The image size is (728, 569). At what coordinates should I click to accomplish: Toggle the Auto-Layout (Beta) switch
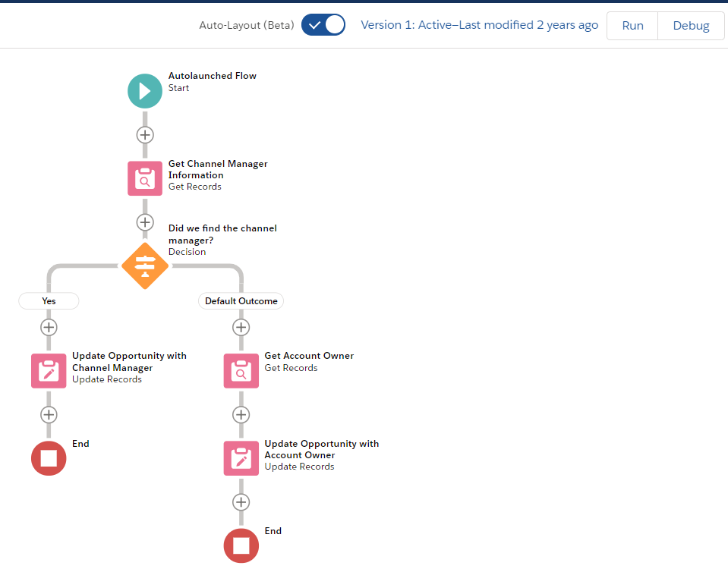tap(323, 25)
